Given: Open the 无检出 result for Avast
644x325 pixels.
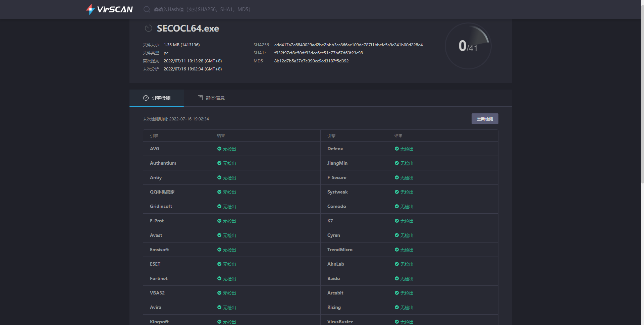Looking at the screenshot, I should pyautogui.click(x=229, y=235).
